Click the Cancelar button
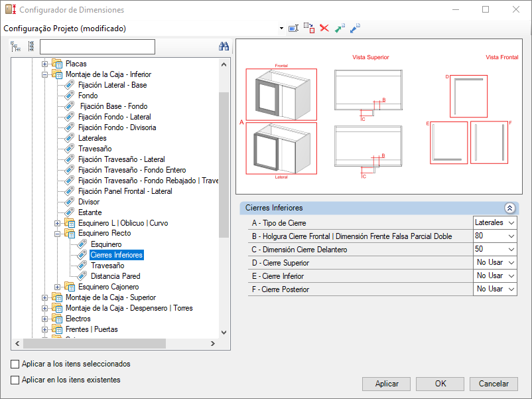 click(494, 384)
